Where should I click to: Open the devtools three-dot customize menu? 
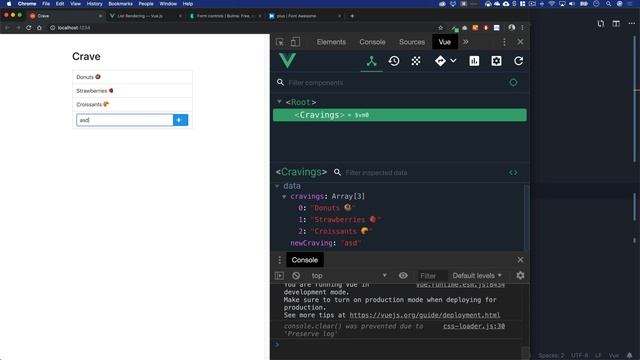pyautogui.click(x=504, y=42)
